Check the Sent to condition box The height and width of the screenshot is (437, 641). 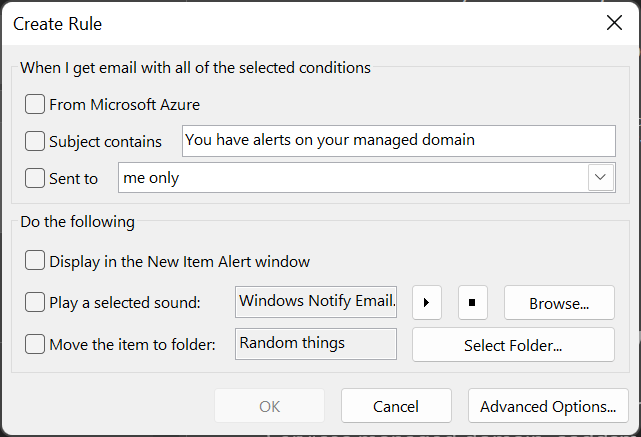tap(35, 179)
